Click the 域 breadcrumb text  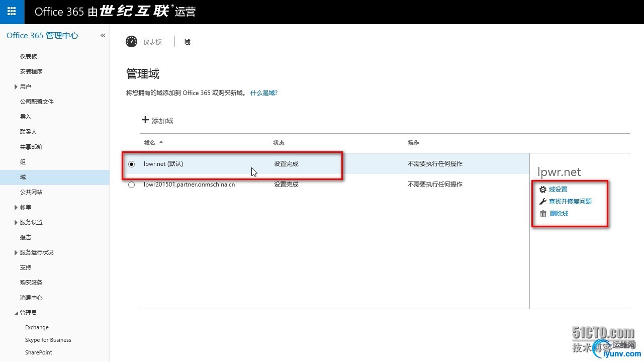tap(187, 42)
